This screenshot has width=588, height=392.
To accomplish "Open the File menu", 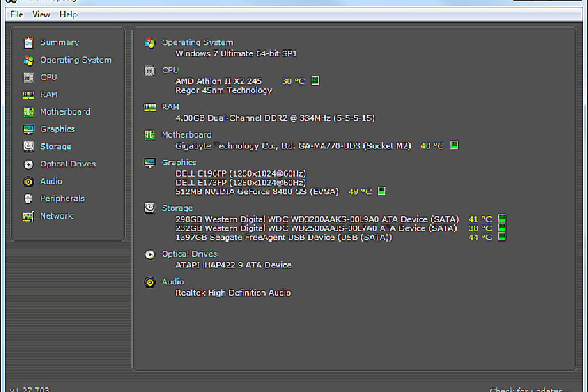I will coord(17,14).
